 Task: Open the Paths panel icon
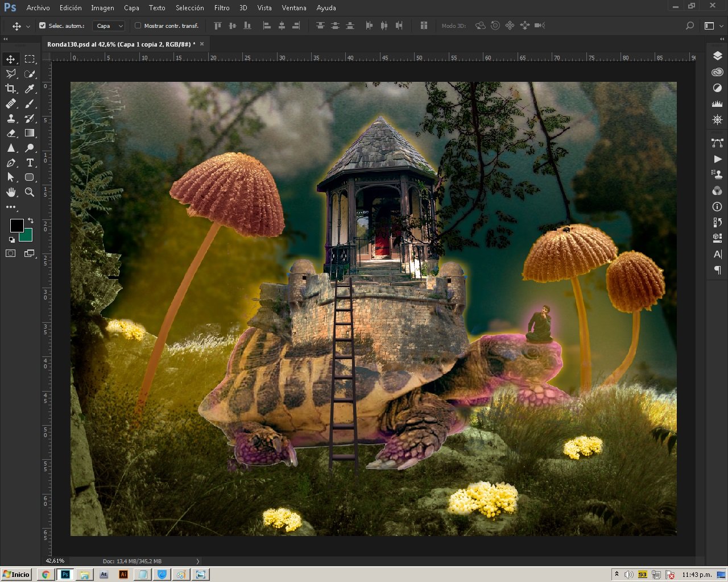[x=717, y=143]
